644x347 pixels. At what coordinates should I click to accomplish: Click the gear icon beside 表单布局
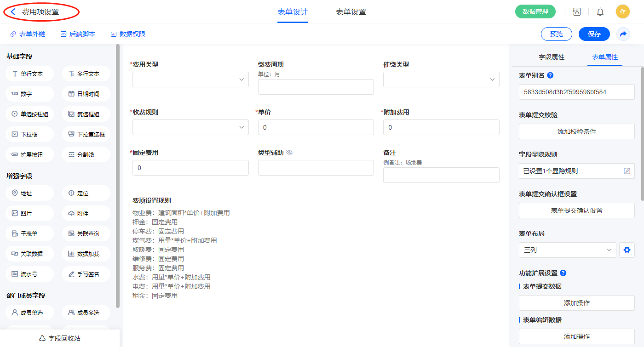pyautogui.click(x=626, y=250)
